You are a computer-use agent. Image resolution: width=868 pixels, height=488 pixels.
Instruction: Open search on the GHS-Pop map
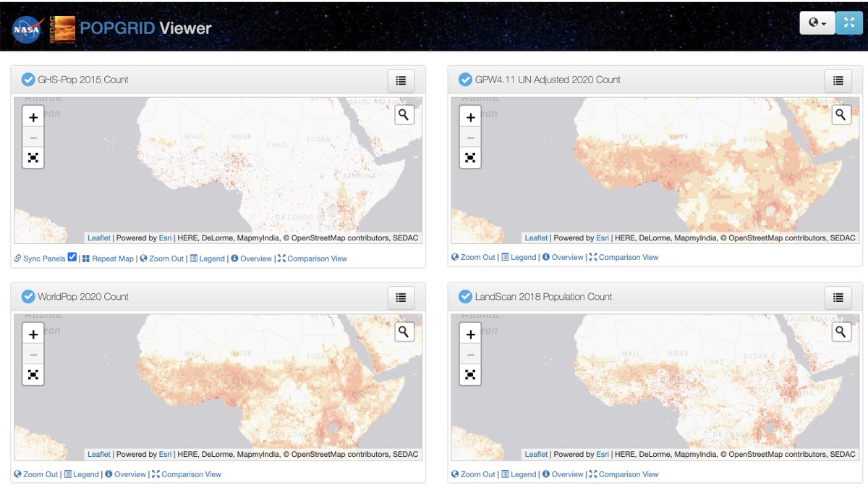(404, 115)
